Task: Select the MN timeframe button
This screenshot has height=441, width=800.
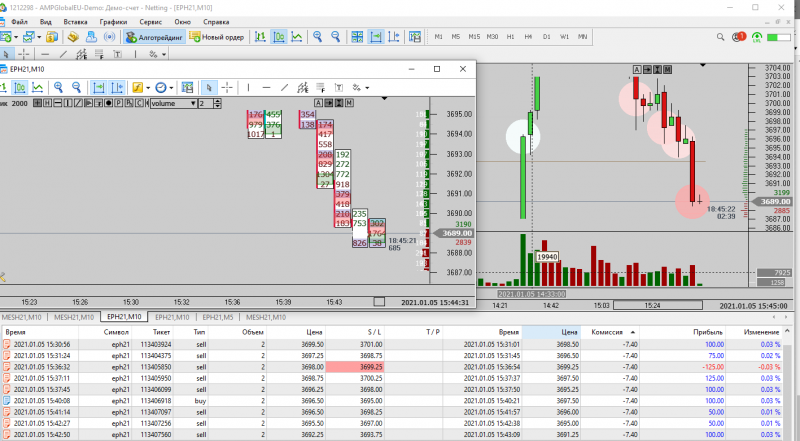Action: [582, 37]
